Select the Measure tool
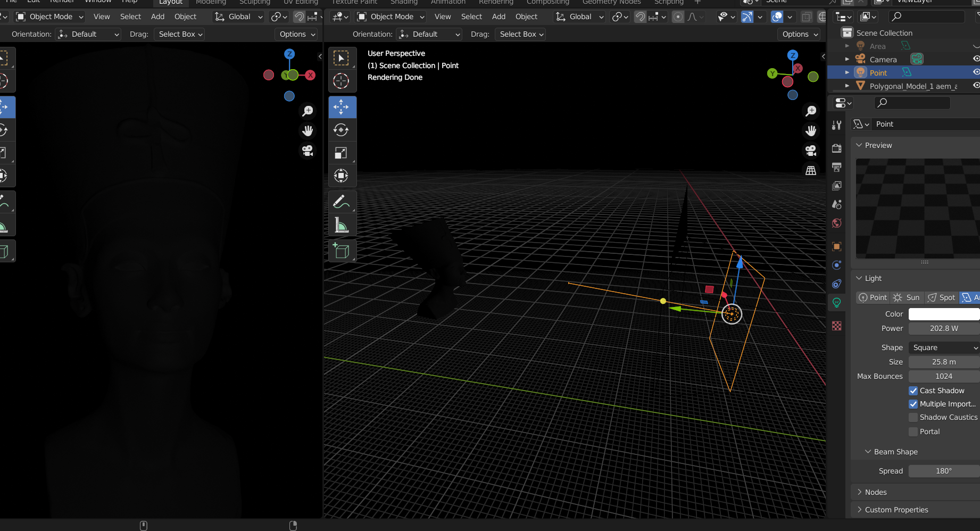Screen dimensions: 980x531 coord(342,225)
